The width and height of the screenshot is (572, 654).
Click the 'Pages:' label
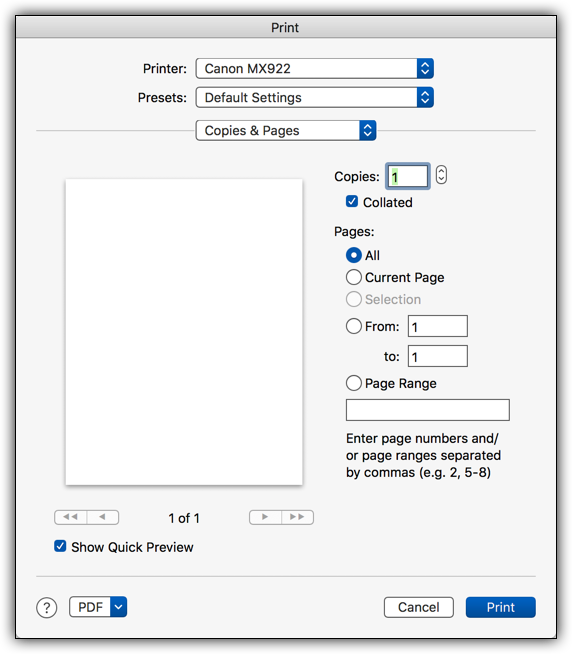[x=354, y=231]
